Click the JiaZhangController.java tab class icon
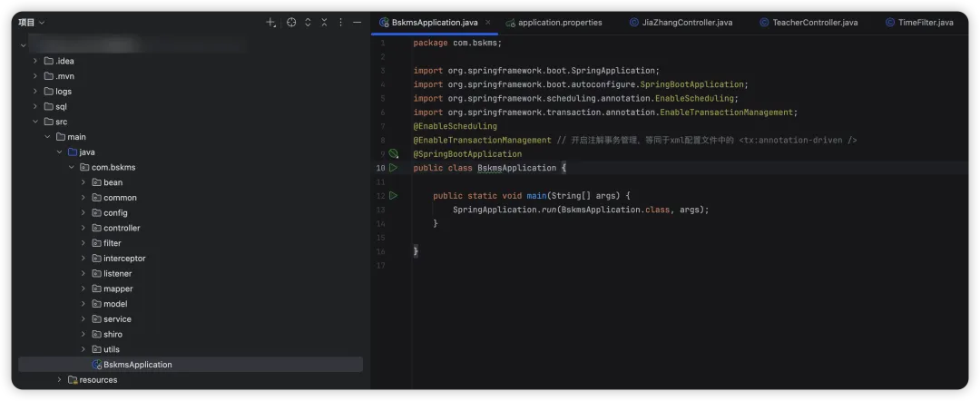The height and width of the screenshot is (401, 980). (x=634, y=23)
